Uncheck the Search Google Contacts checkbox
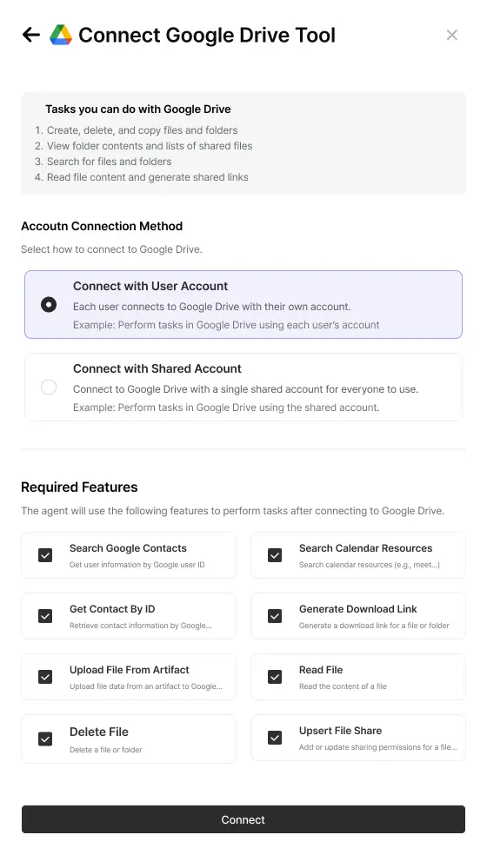 point(45,555)
